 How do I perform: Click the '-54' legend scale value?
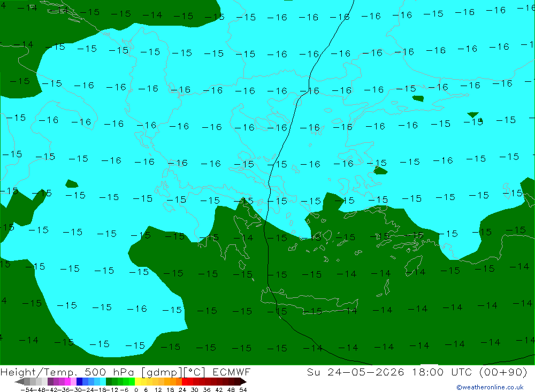coord(27,390)
